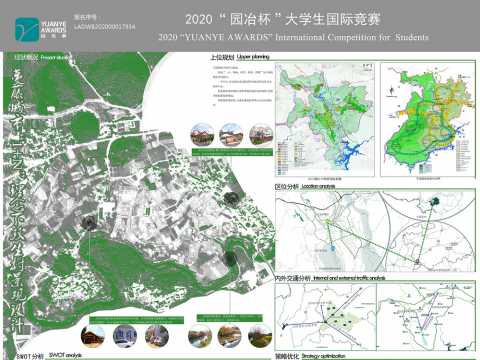Click the dark site marker by the south-eastern river bend
This screenshot has height=360, width=480.
231,259
